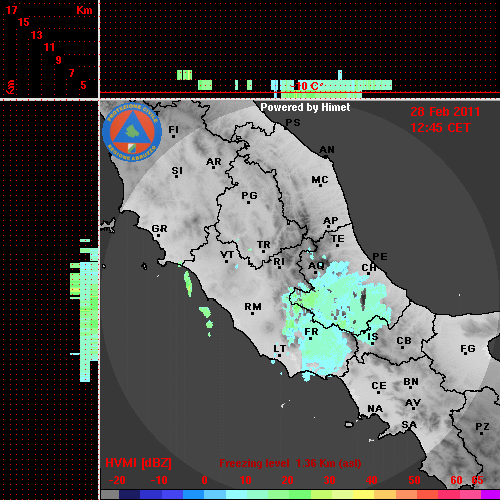Click the AV city label
Screen dimensions: 500x500
point(413,403)
